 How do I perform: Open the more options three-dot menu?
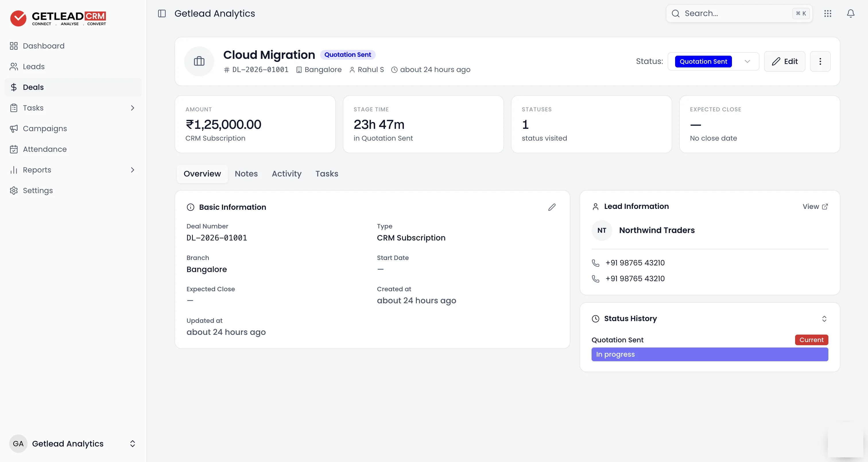coord(820,61)
